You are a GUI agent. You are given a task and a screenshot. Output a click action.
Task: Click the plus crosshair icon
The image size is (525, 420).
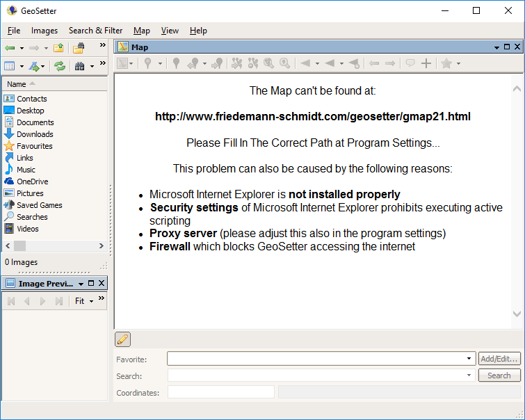click(x=426, y=63)
